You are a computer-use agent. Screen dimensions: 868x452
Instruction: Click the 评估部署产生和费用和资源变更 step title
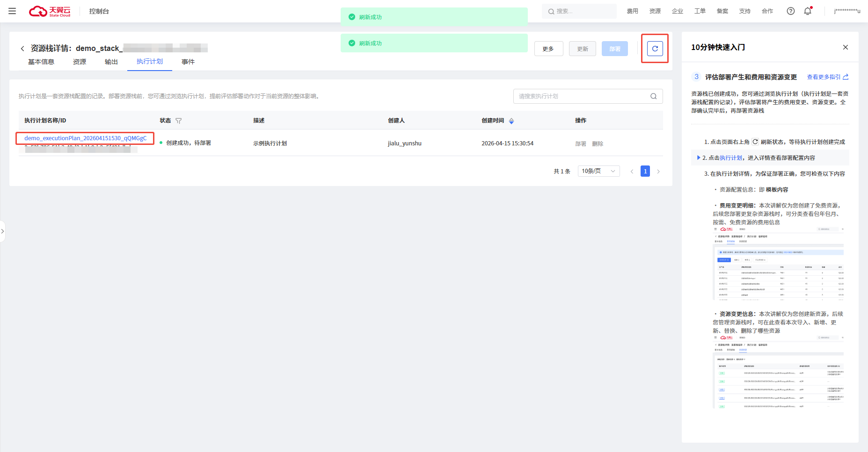point(751,77)
